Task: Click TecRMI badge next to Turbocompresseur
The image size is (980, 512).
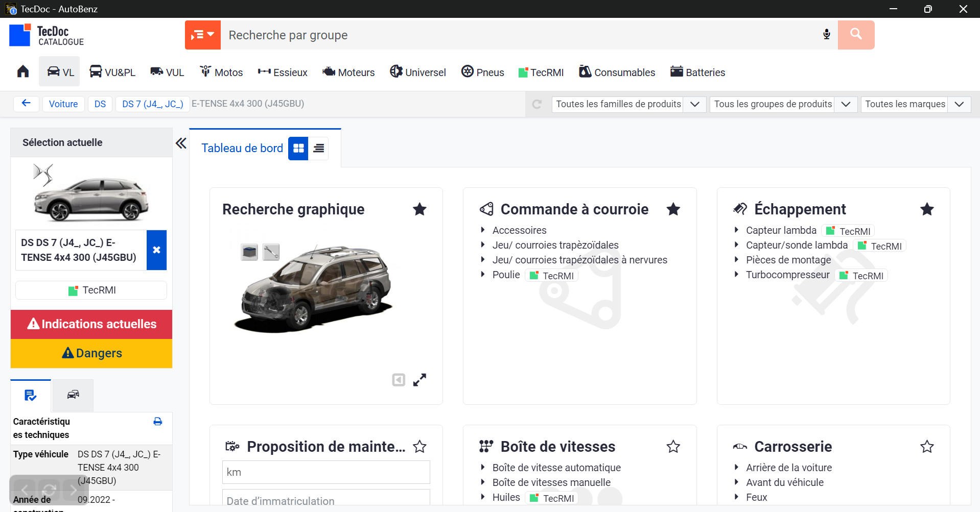Action: tap(861, 276)
